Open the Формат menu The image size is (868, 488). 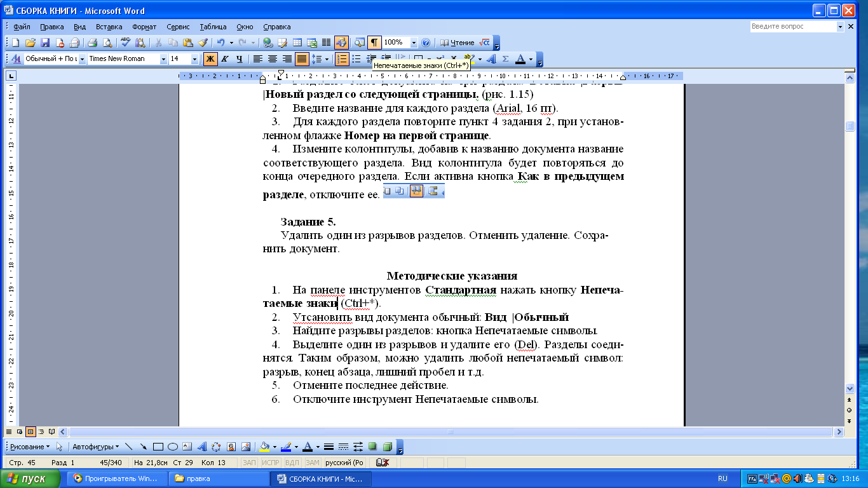144,27
